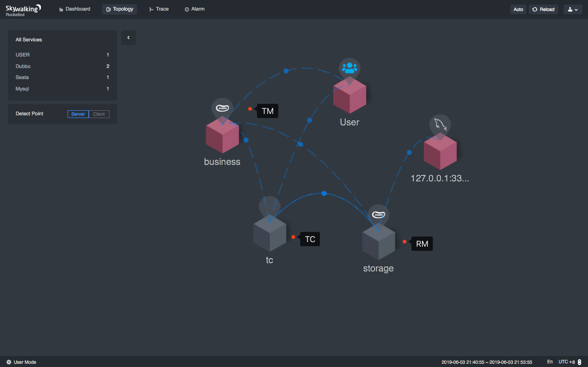Image resolution: width=588 pixels, height=367 pixels.
Task: Click the SkyWalking Rocketbot logo
Action: pyautogui.click(x=23, y=10)
